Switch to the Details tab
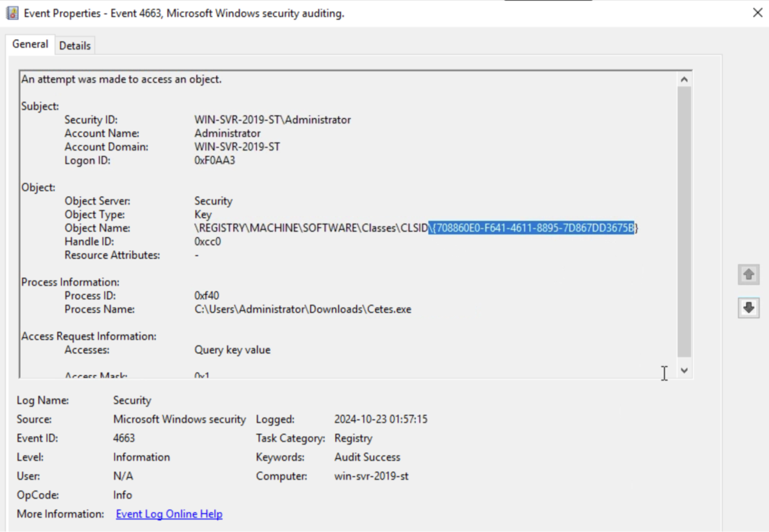This screenshot has width=769, height=532. coord(75,46)
